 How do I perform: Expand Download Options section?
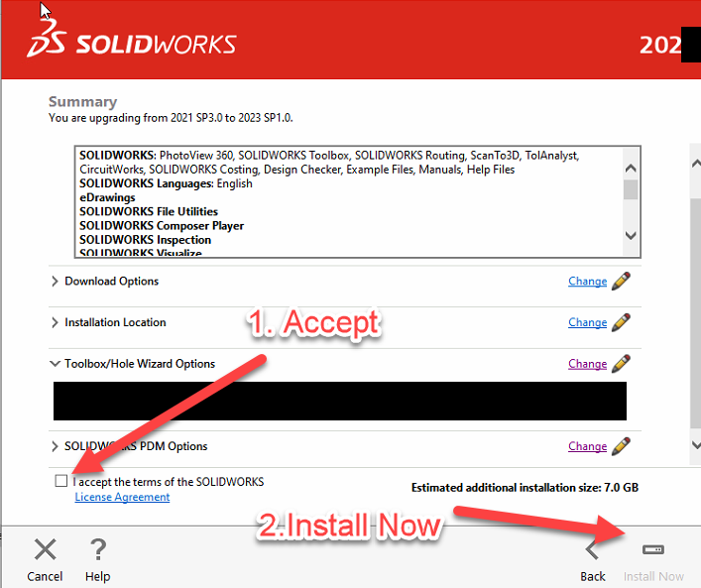point(55,282)
